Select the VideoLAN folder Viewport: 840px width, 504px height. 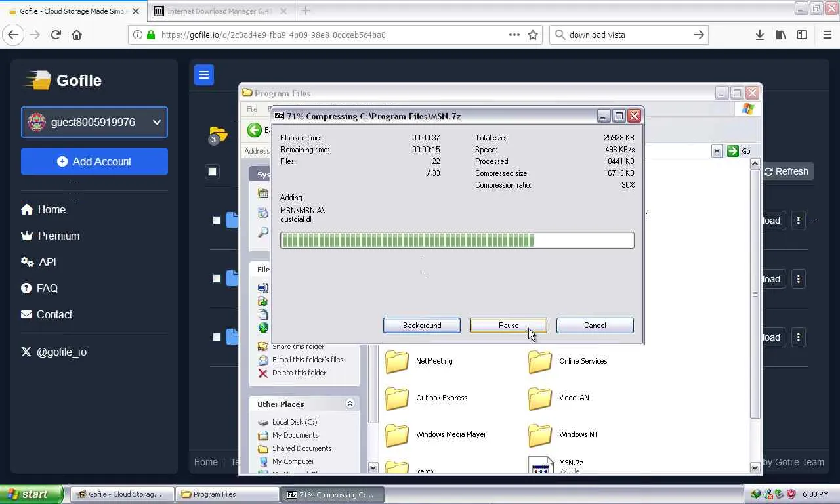[558, 398]
